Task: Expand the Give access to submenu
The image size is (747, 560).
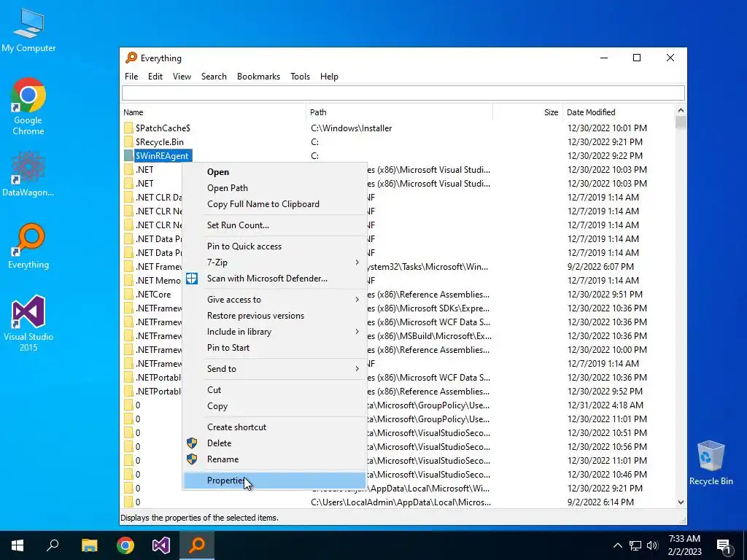Action: pyautogui.click(x=274, y=300)
